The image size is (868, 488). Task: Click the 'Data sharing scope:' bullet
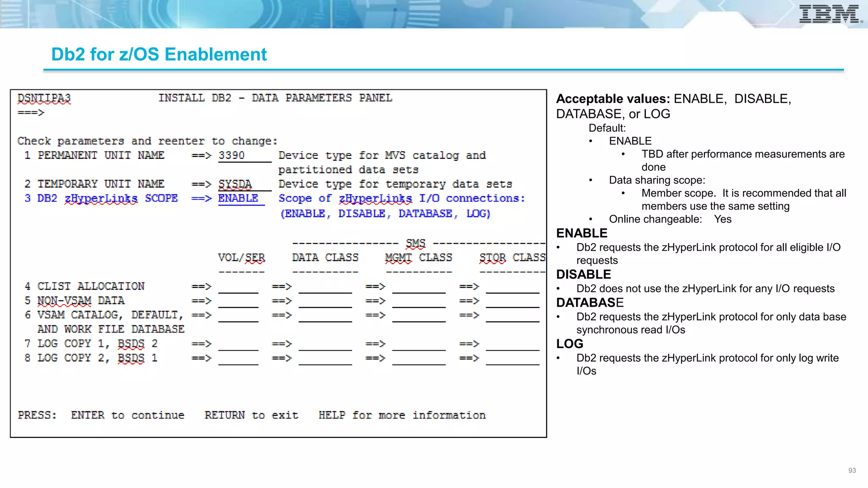click(657, 180)
